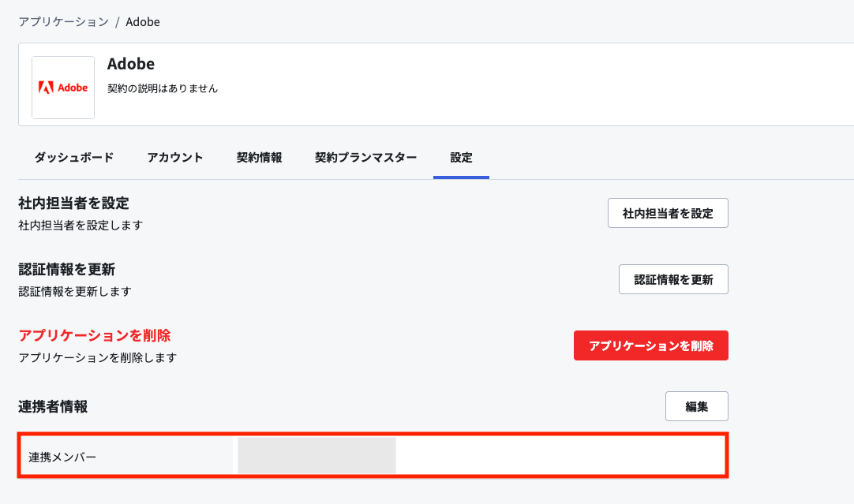This screenshot has height=504, width=854.
Task: Click the 認証情報を更新します description
Action: (x=75, y=292)
